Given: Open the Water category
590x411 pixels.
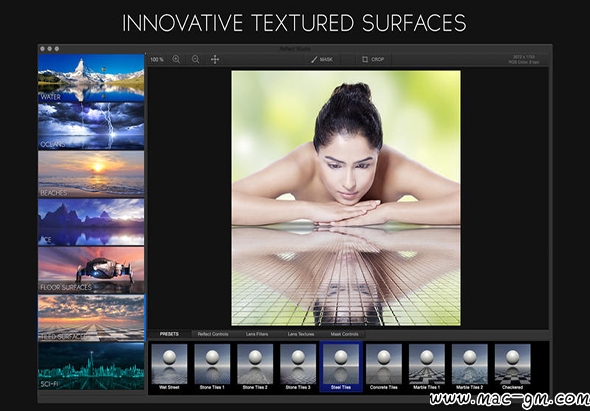Looking at the screenshot, I should 91,78.
